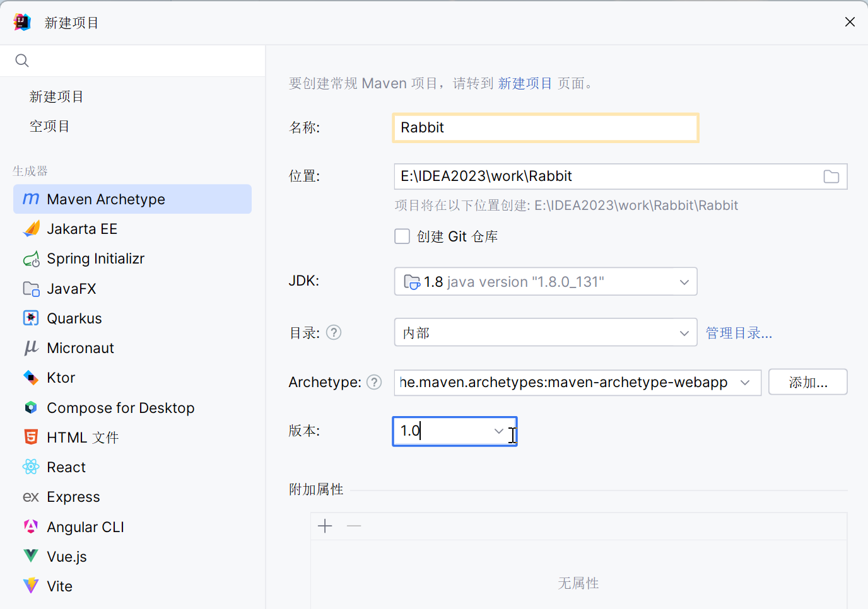Image resolution: width=868 pixels, height=609 pixels.
Task: Click the Maven Archetype m icon
Action: [x=31, y=199]
